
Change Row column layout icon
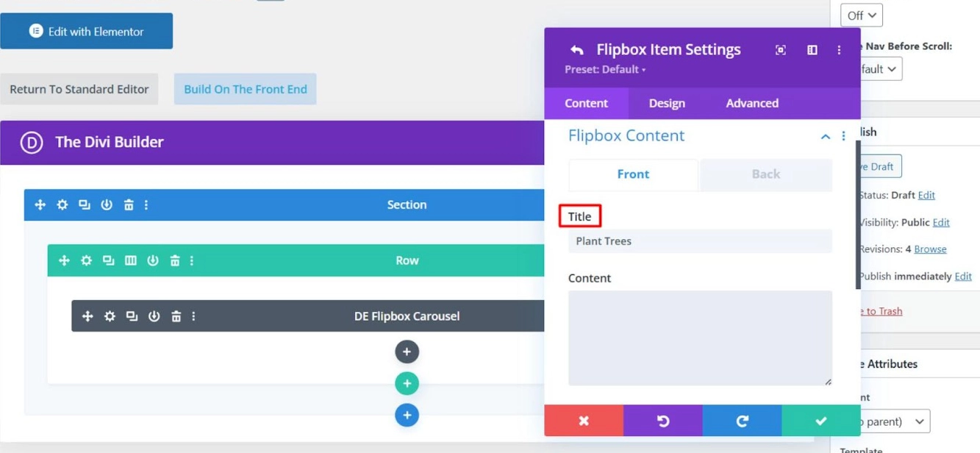pyautogui.click(x=131, y=260)
